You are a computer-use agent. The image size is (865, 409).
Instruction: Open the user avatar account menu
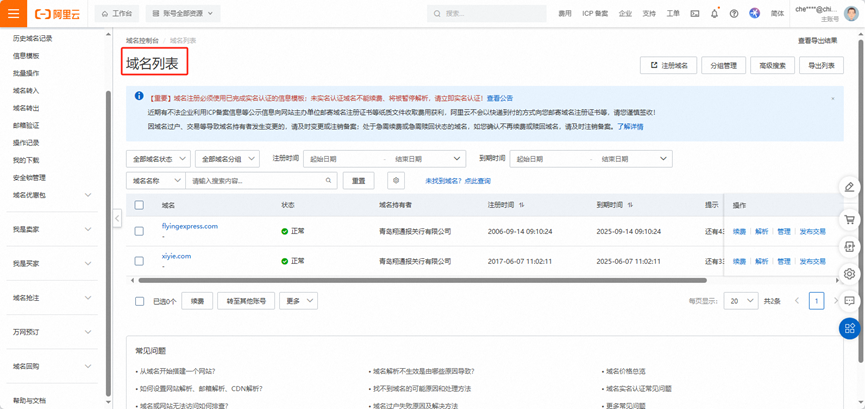[x=851, y=13]
